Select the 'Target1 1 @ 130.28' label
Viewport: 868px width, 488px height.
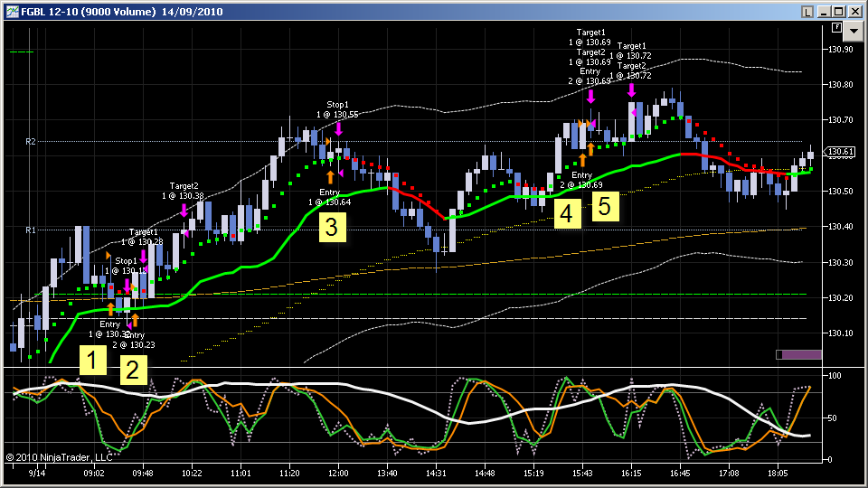(x=143, y=237)
